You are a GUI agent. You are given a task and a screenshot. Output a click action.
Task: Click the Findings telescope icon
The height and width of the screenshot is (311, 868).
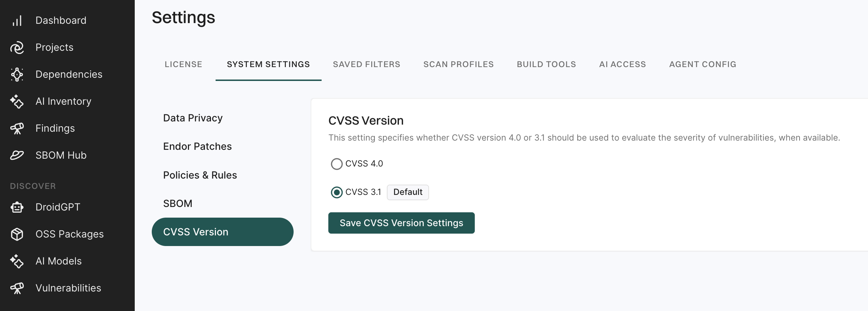coord(17,129)
